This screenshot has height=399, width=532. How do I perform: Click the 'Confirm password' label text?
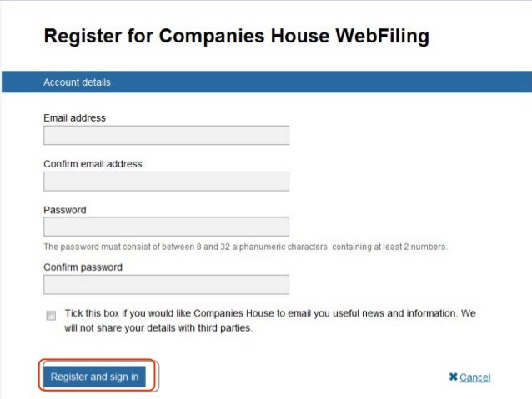[x=83, y=267]
